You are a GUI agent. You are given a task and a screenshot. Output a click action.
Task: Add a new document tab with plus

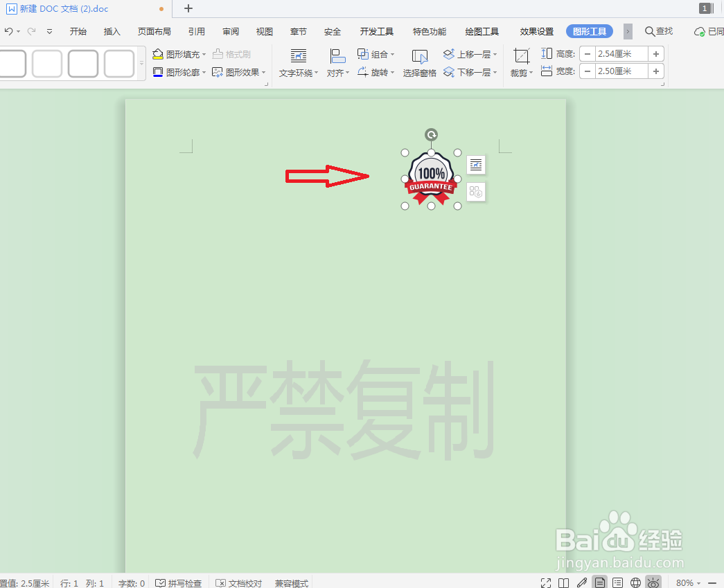coord(188,8)
